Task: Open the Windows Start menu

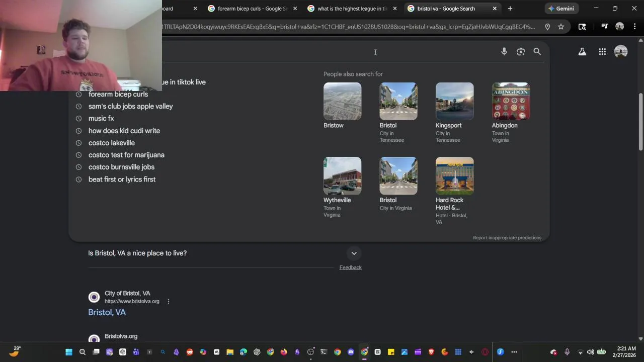Action: tap(69, 352)
